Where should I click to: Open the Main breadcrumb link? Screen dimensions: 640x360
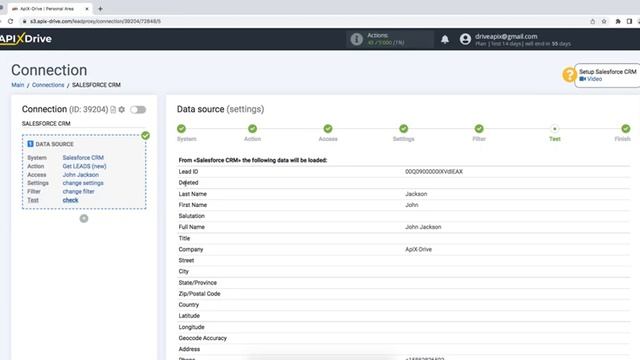18,85
